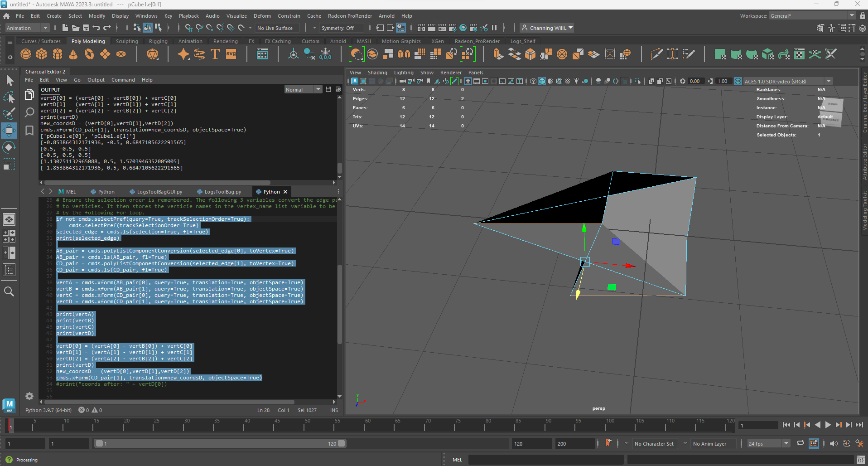This screenshot has width=868, height=466.
Task: Open the Deform menu
Action: (262, 16)
